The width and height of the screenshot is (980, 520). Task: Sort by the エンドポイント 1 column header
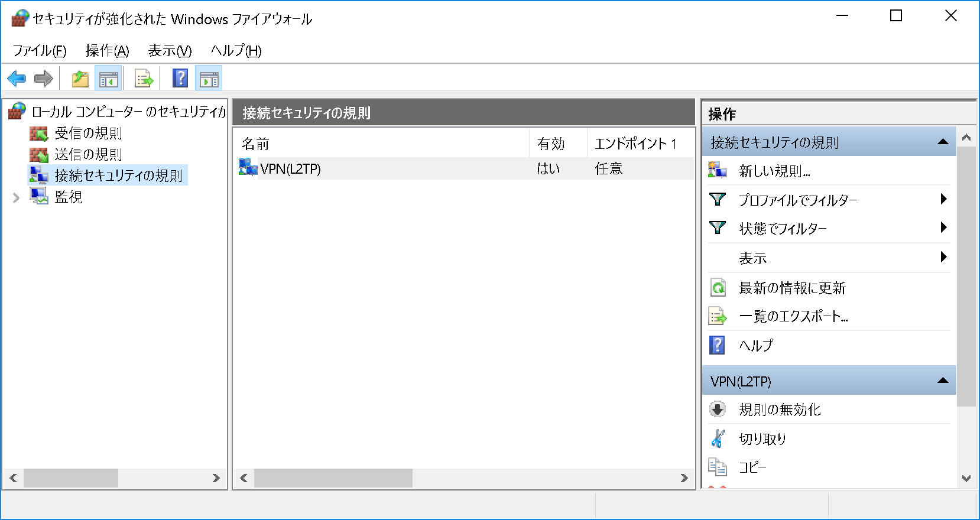click(x=641, y=144)
